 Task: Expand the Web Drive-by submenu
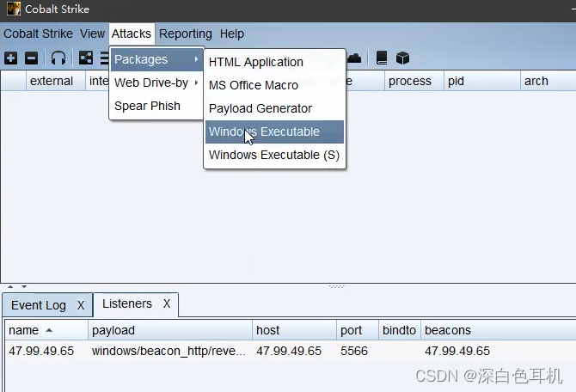pyautogui.click(x=156, y=83)
